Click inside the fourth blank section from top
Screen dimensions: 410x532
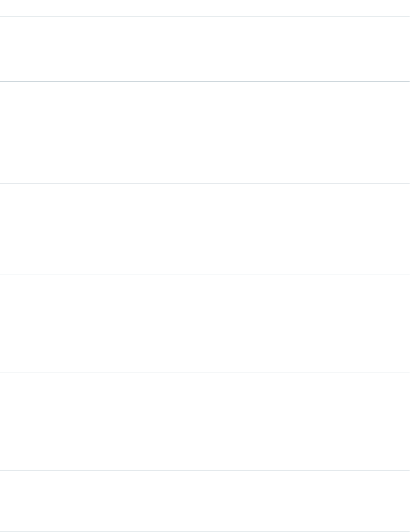[205, 323]
